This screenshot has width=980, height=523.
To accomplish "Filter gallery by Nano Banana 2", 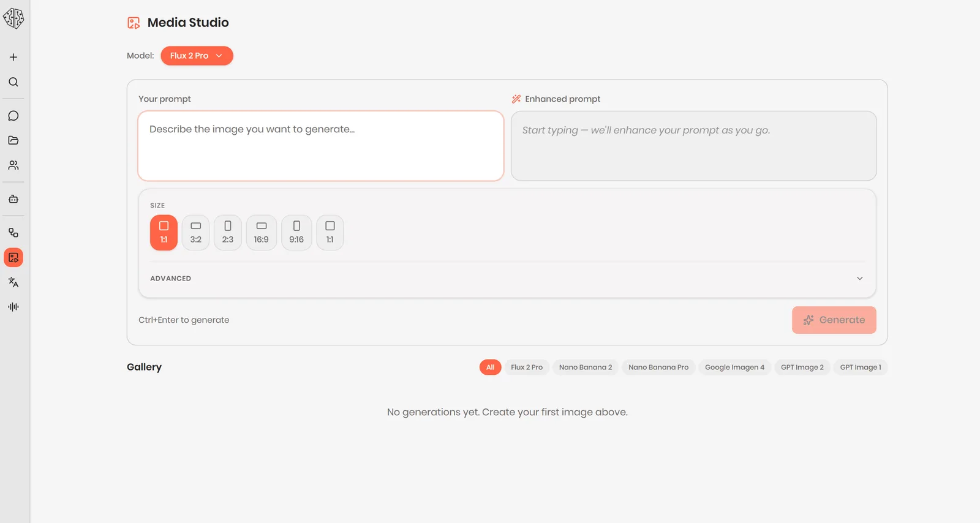I will point(586,367).
